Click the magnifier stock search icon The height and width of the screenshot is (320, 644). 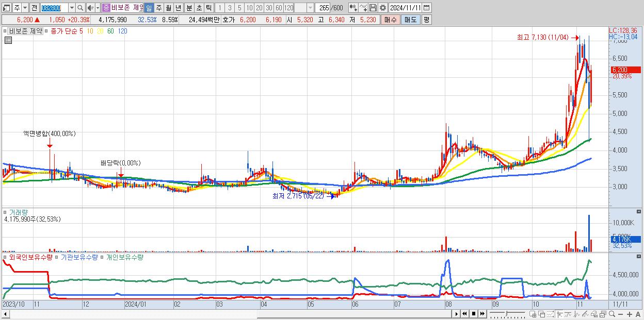point(81,8)
